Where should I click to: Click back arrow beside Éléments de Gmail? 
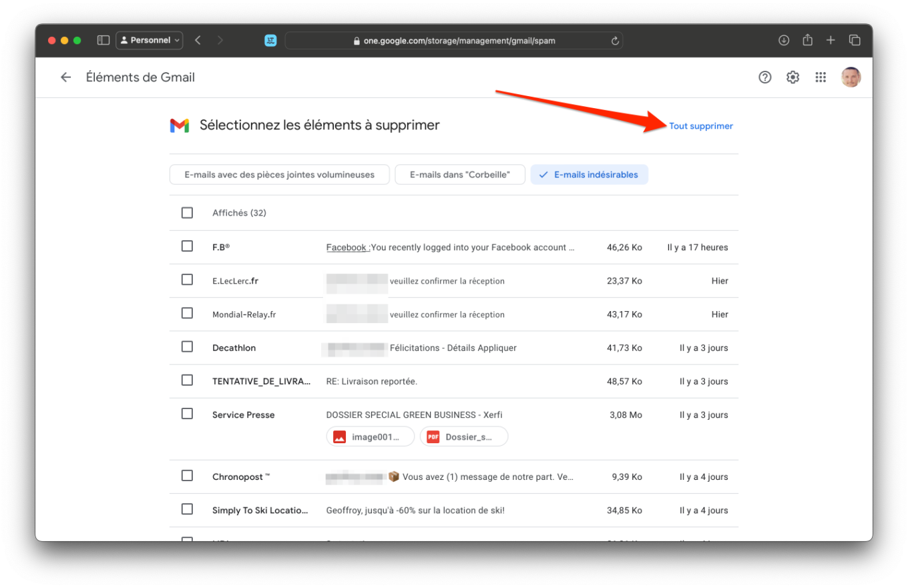tap(65, 77)
